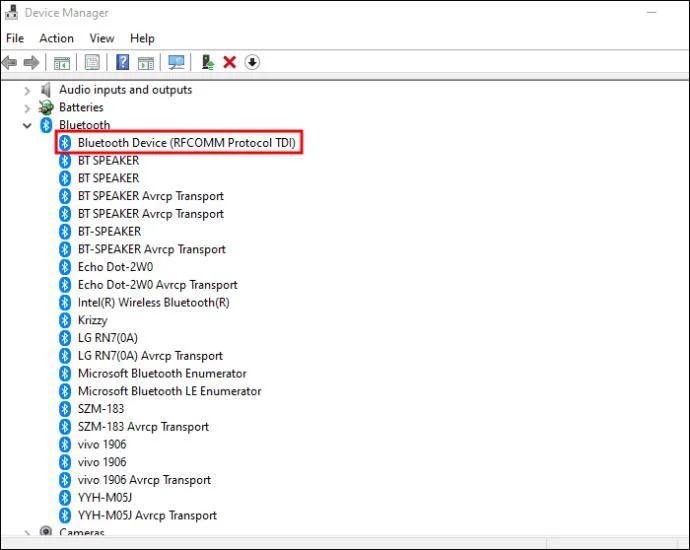
Task: Select the BT-SPEAKER device entry
Action: (110, 231)
